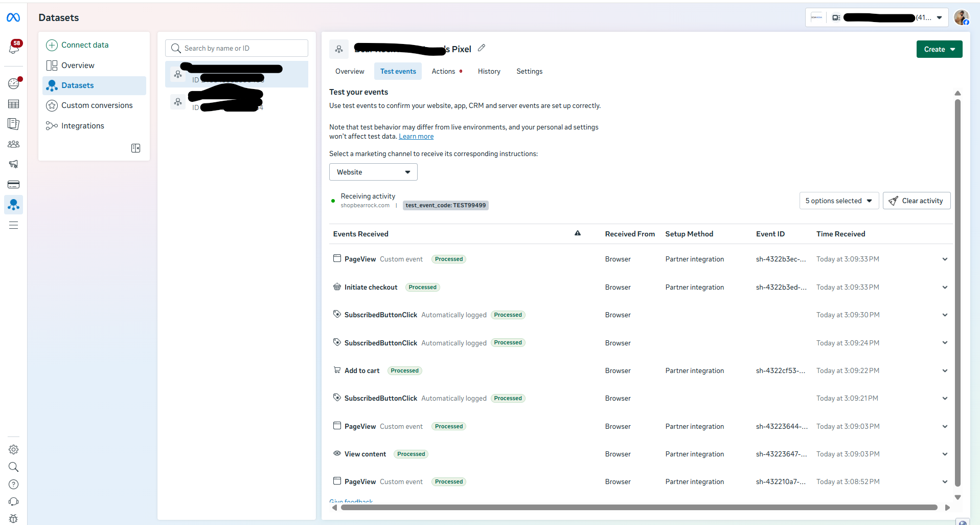The width and height of the screenshot is (980, 525).
Task: Expand the Add to cart event row
Action: [x=945, y=370]
